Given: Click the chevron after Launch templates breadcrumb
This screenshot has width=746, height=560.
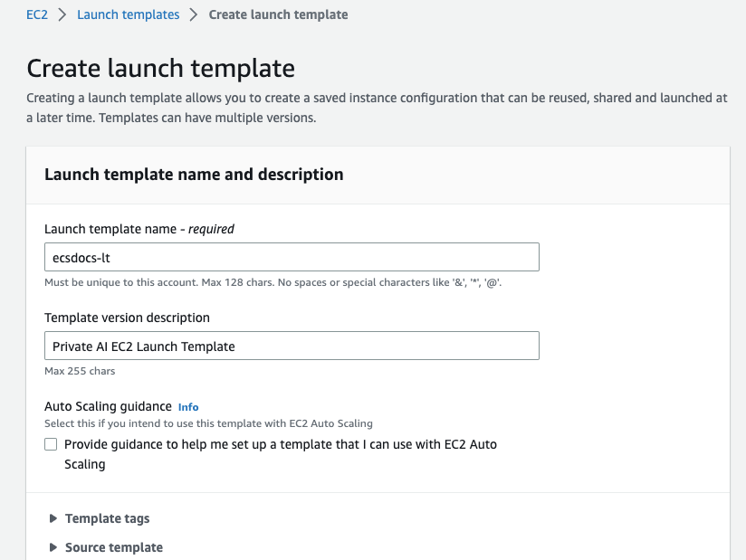Looking at the screenshot, I should pos(196,14).
